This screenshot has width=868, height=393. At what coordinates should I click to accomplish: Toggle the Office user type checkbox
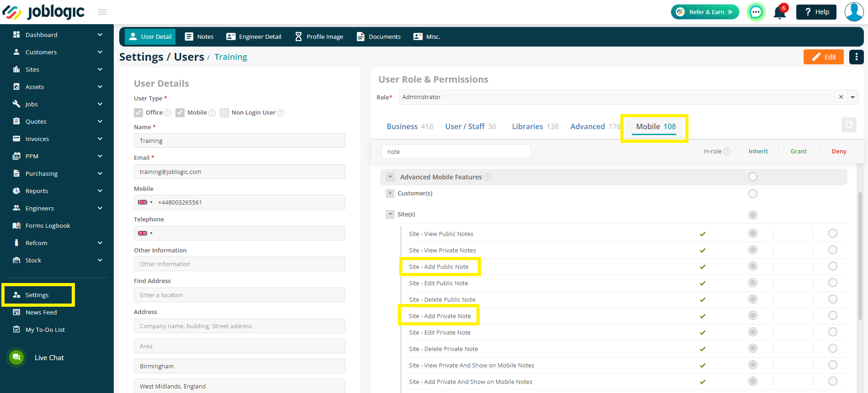[x=138, y=113]
